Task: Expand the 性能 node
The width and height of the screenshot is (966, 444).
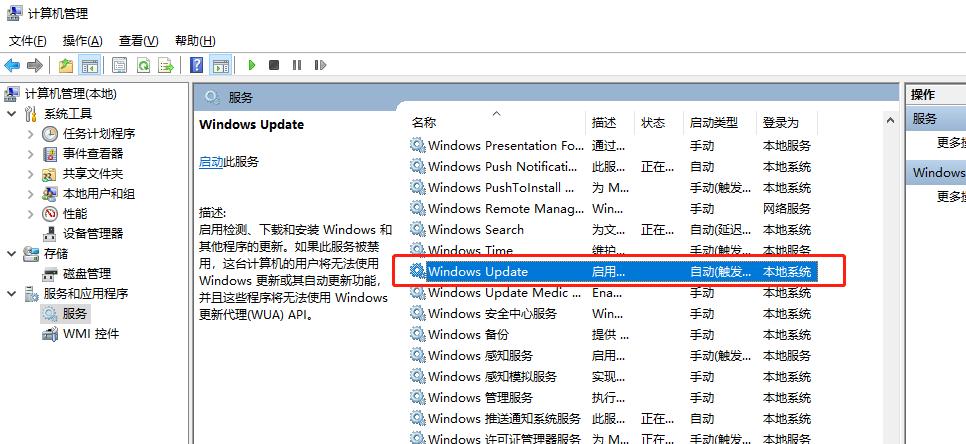Action: tap(30, 214)
